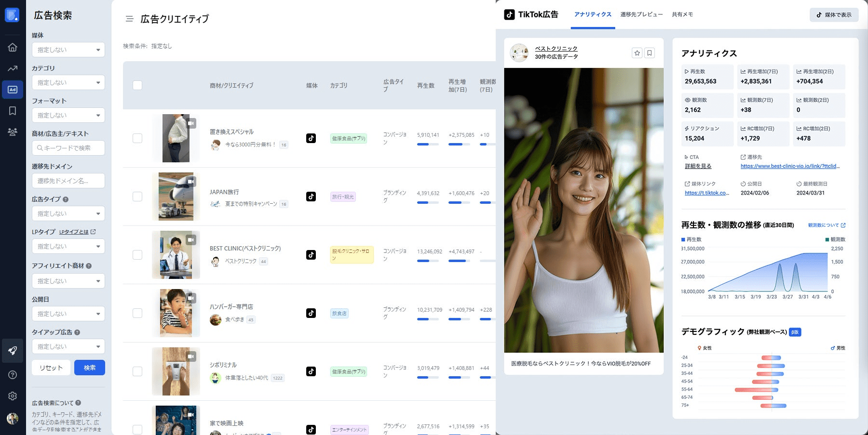Expand the 公開日 dropdown filter
The image size is (868, 435).
[68, 314]
